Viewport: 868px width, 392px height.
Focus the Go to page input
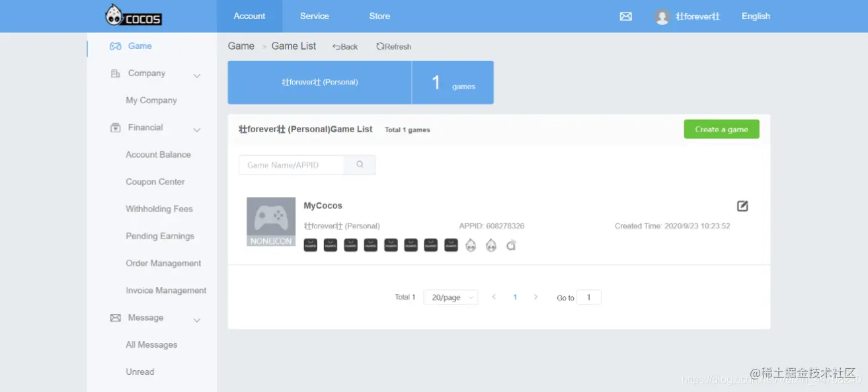(588, 297)
